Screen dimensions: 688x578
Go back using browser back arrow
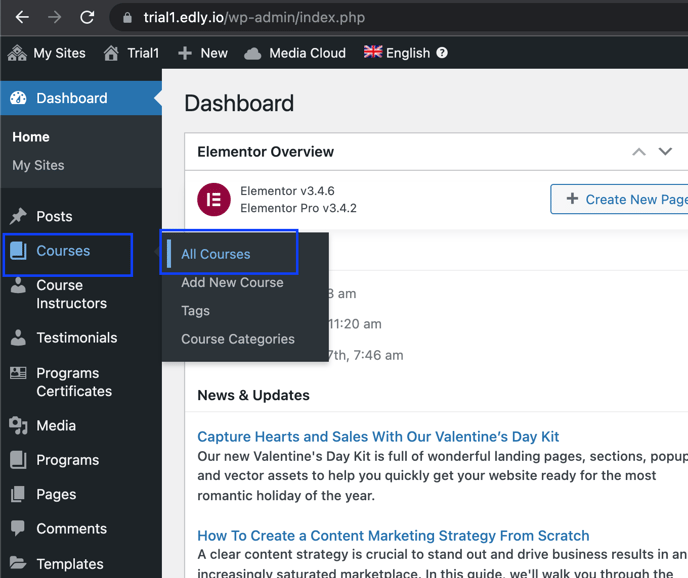(22, 18)
